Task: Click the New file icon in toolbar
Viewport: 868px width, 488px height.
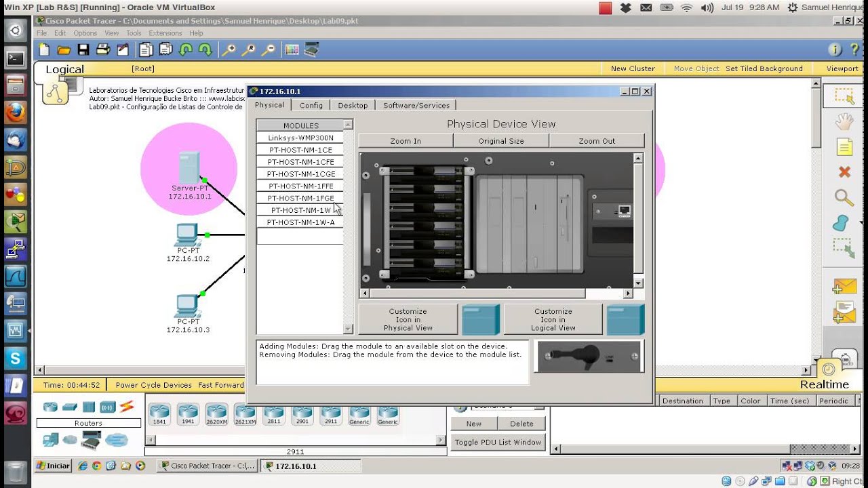Action: [44, 49]
